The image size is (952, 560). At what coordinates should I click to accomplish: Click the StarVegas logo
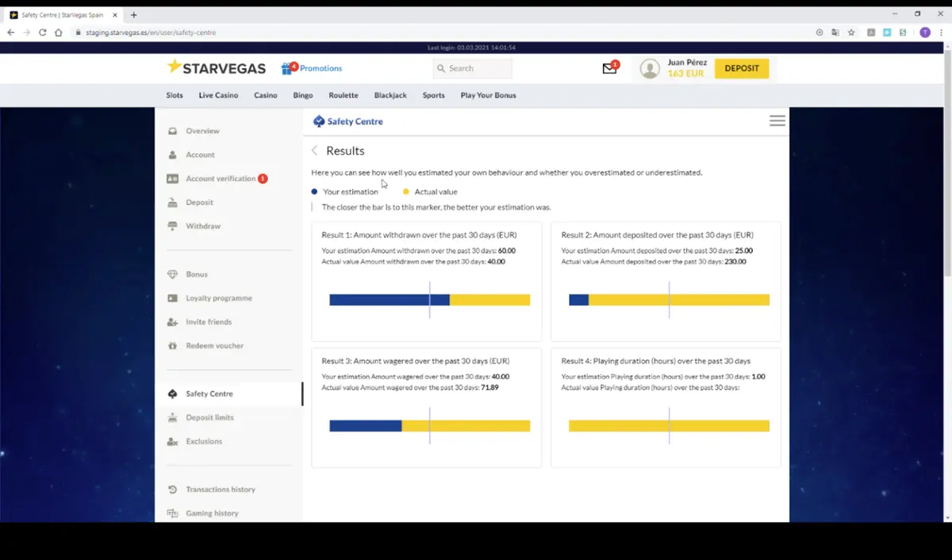click(217, 67)
